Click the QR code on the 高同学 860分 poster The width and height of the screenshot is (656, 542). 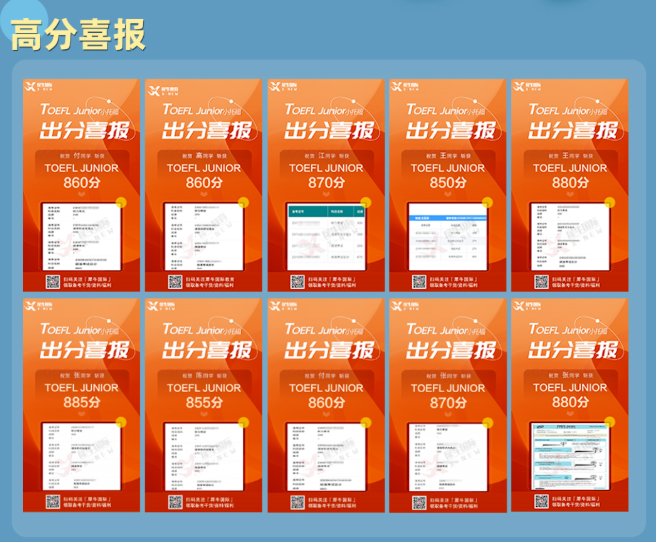coord(175,282)
